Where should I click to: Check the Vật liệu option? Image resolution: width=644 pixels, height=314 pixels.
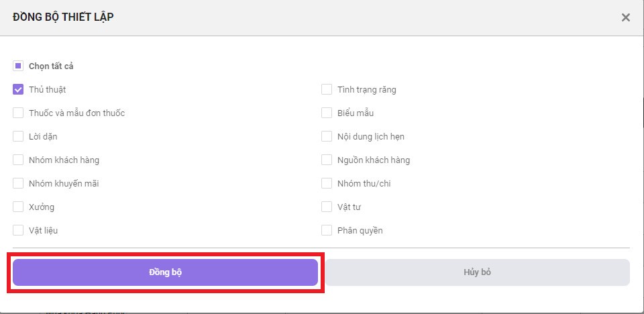pyautogui.click(x=18, y=230)
